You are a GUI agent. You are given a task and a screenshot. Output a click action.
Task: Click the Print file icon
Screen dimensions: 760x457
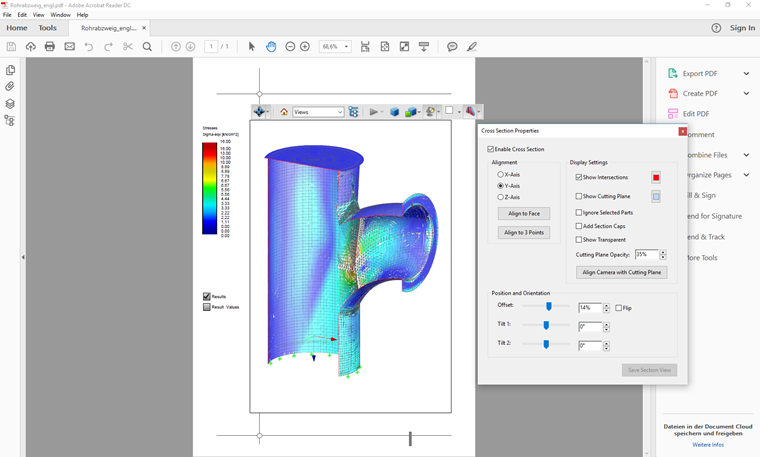click(x=49, y=47)
